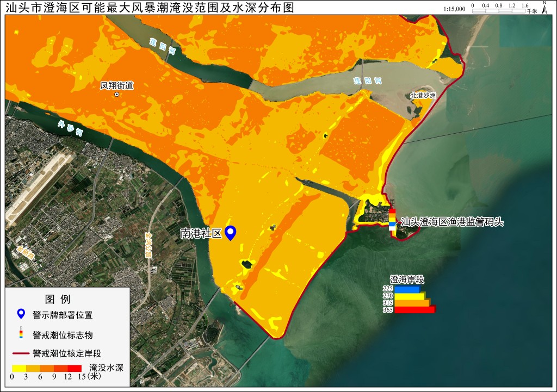Click the map scale bar
The width and height of the screenshot is (557, 392).
(x=499, y=11)
